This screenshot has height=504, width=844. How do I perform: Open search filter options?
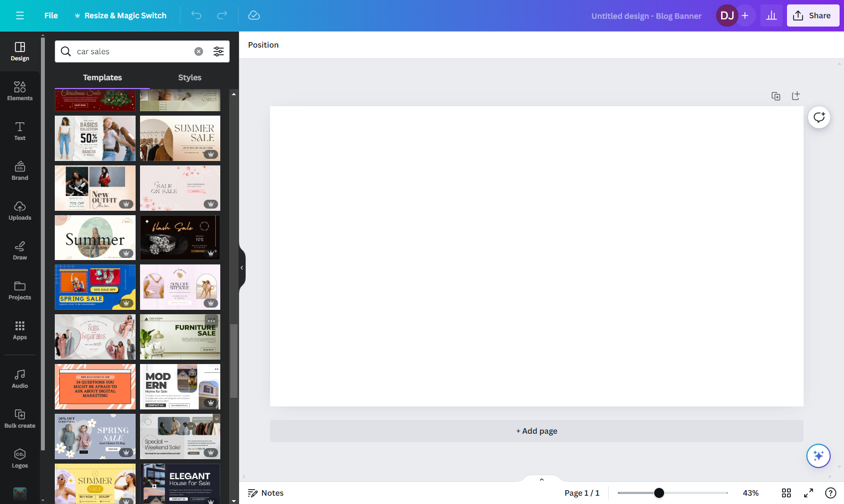click(219, 51)
